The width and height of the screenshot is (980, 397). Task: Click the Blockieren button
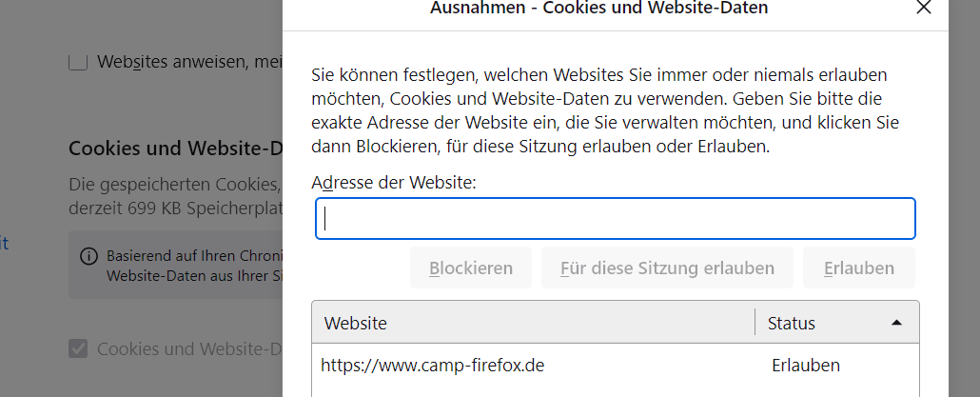[471, 268]
